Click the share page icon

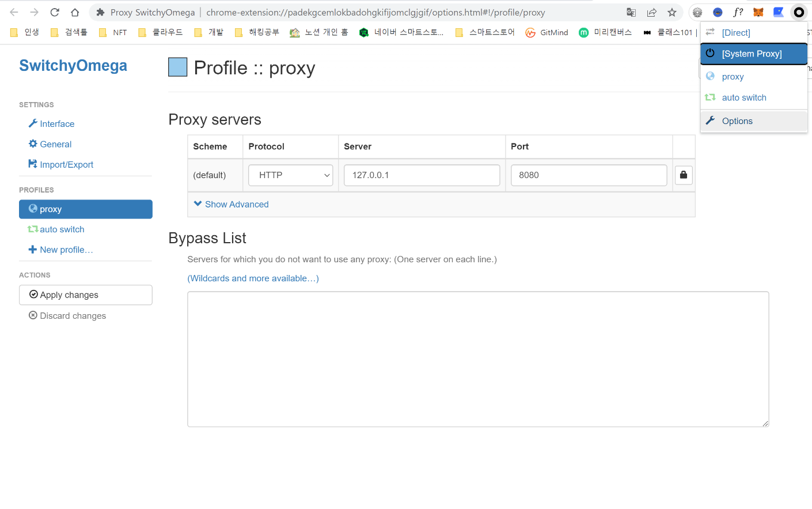pyautogui.click(x=652, y=12)
